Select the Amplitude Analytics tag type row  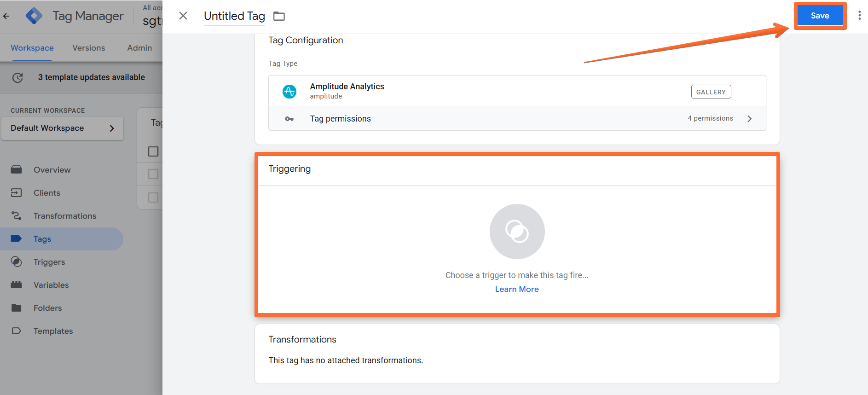(517, 91)
